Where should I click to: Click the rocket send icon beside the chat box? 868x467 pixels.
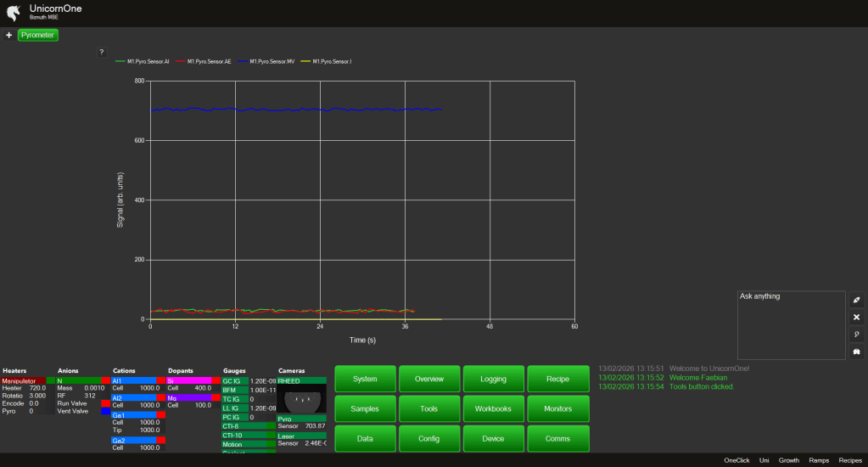856,300
